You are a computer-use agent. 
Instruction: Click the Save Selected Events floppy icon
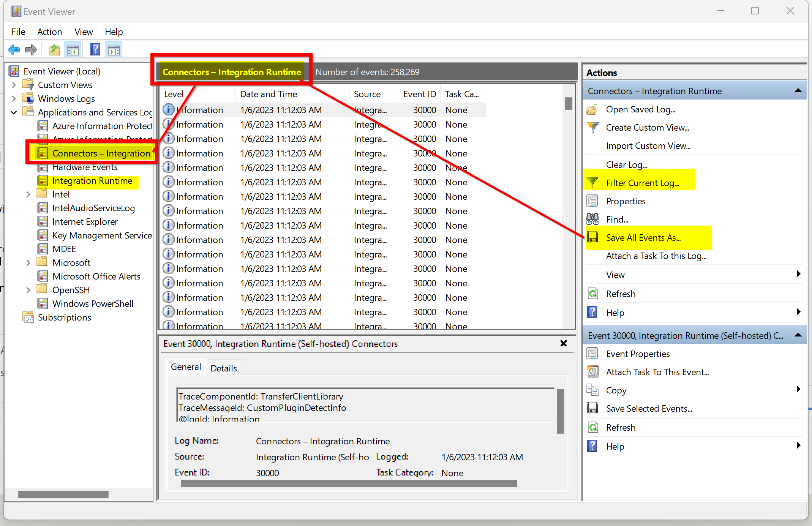pos(592,408)
